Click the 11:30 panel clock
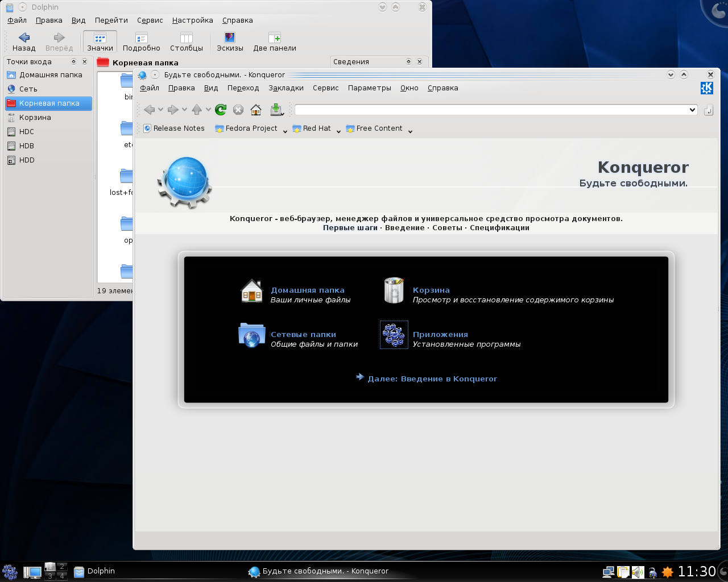 (697, 571)
